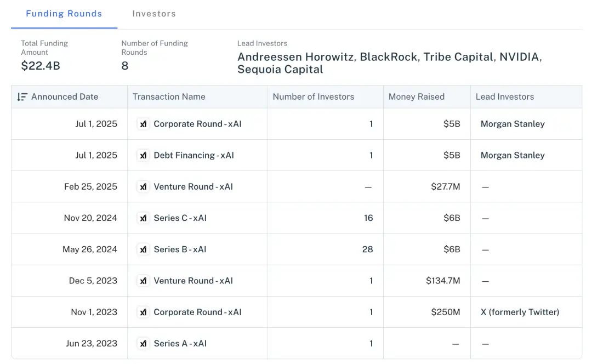Click the xAI logo beside Series C
The width and height of the screenshot is (592, 364).
click(x=143, y=218)
